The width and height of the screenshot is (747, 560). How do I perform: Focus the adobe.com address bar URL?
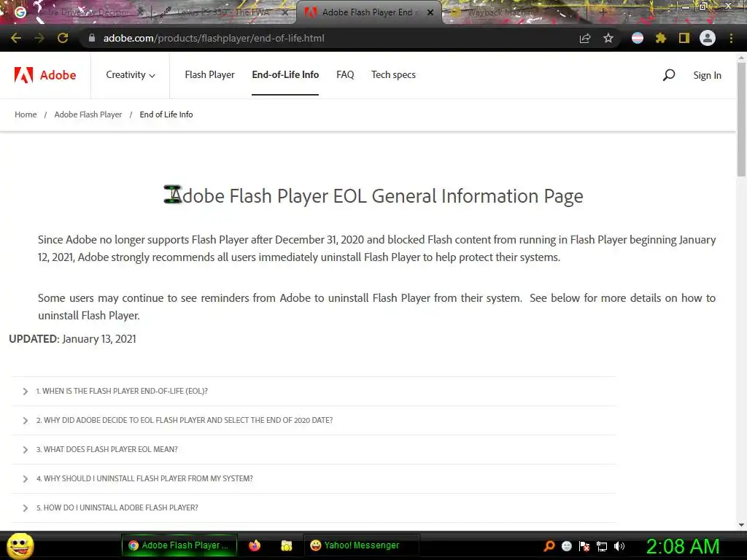point(214,38)
